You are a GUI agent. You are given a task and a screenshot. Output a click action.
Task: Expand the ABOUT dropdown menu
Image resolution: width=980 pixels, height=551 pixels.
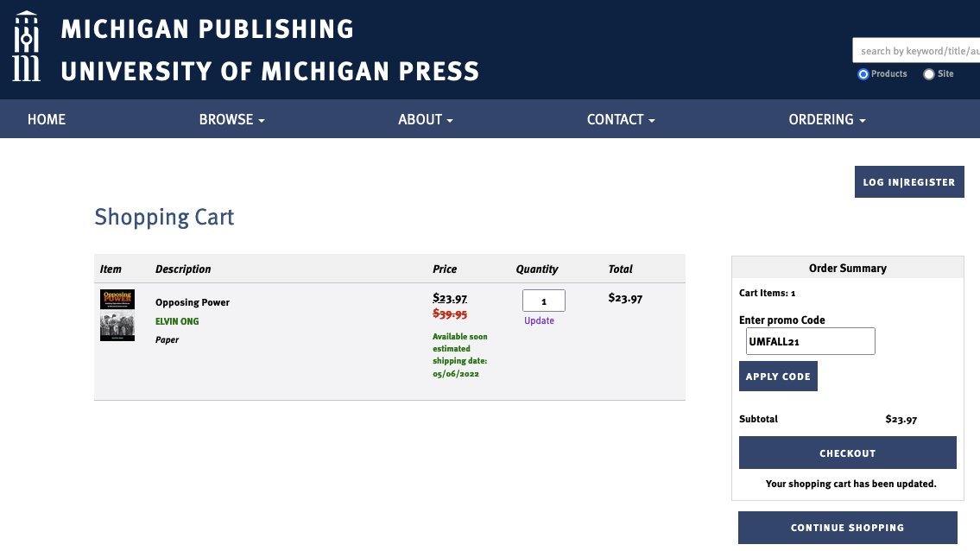(x=426, y=119)
